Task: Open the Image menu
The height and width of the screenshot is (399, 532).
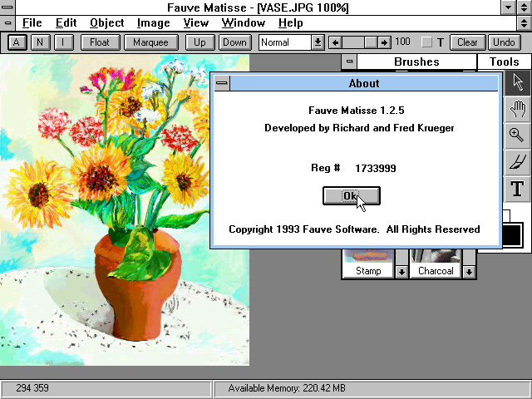Action: point(153,22)
